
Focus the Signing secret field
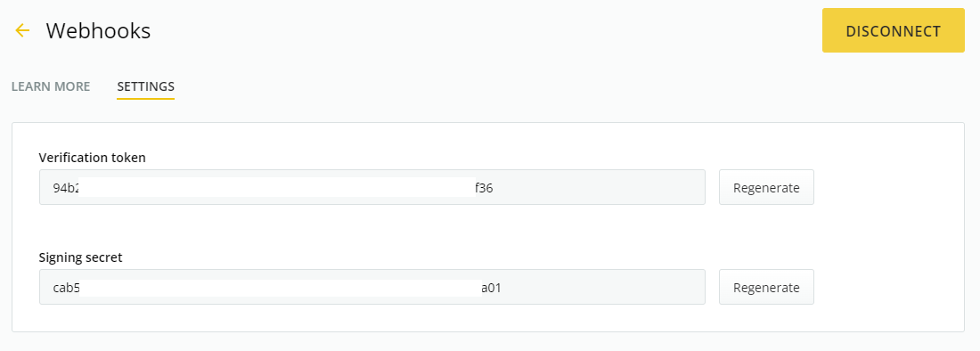point(372,287)
